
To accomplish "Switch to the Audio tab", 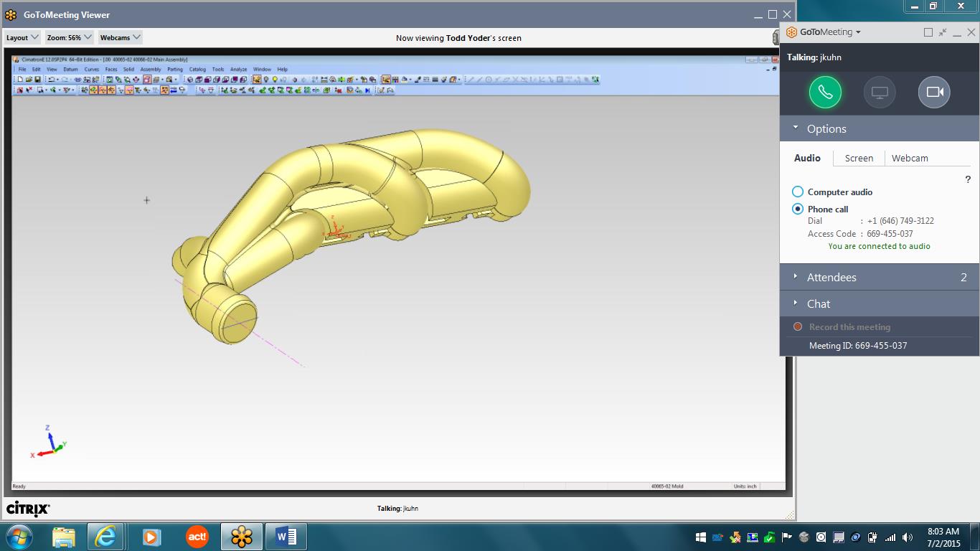I will pos(807,158).
